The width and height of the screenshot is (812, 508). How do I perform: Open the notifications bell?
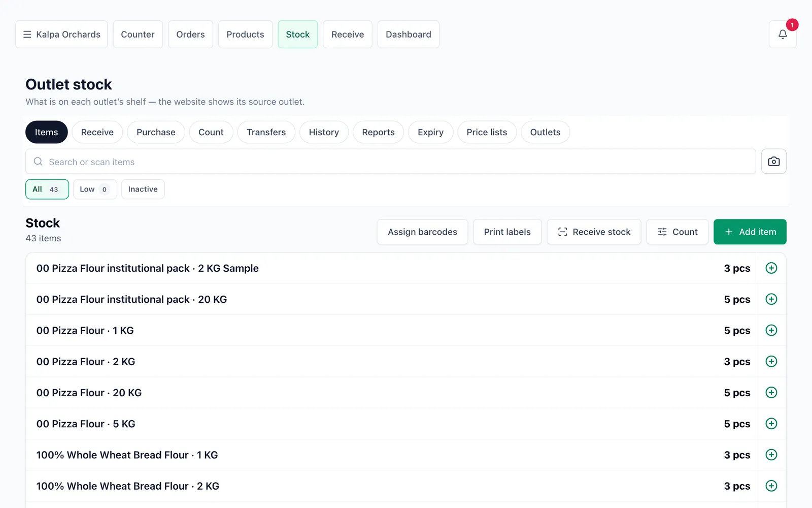(x=783, y=34)
